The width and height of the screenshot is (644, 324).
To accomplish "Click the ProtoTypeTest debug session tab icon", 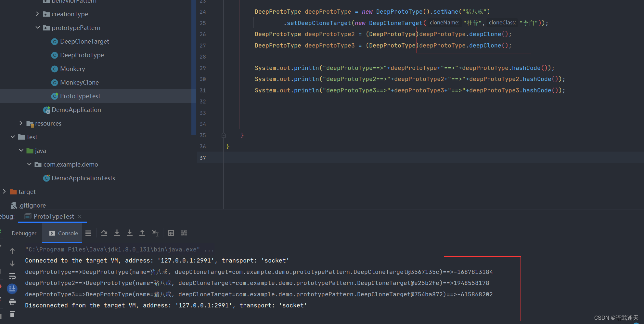I will (x=28, y=216).
